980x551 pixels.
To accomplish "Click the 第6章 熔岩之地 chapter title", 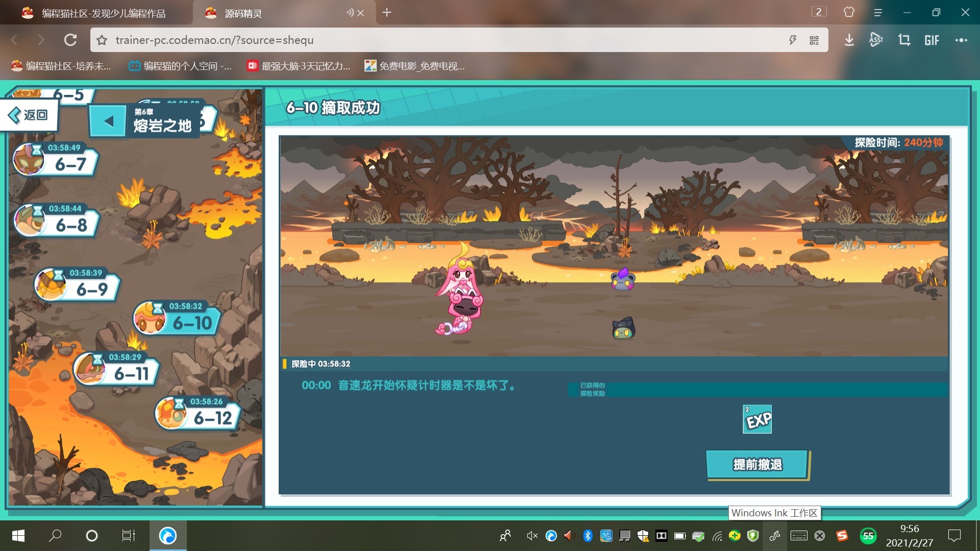I will pyautogui.click(x=162, y=120).
